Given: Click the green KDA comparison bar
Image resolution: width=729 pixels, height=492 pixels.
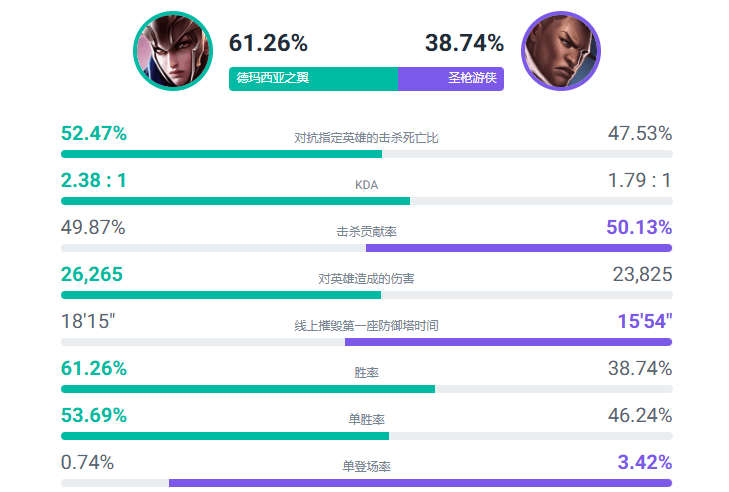Looking at the screenshot, I should tap(235, 201).
